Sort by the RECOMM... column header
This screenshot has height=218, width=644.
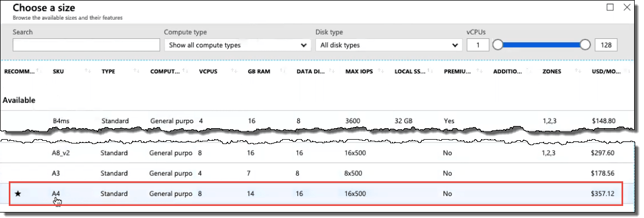point(20,71)
